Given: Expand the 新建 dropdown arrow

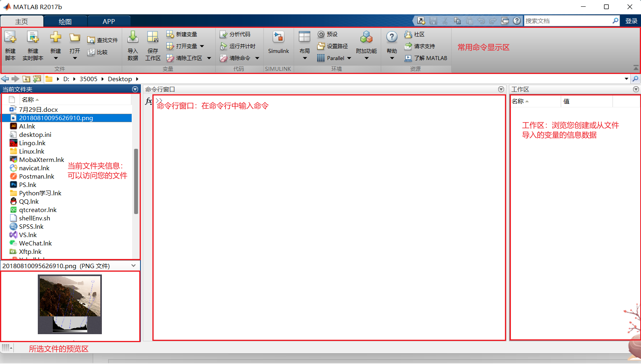Looking at the screenshot, I should pos(56,58).
